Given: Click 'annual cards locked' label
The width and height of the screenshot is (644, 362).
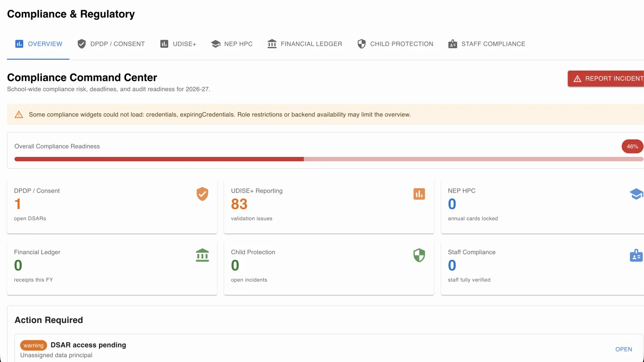Looking at the screenshot, I should [473, 218].
